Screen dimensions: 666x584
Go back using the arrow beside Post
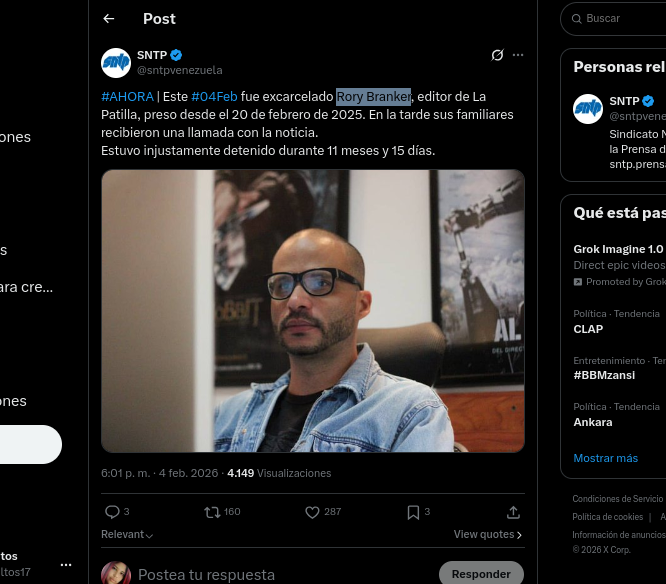[x=109, y=18]
